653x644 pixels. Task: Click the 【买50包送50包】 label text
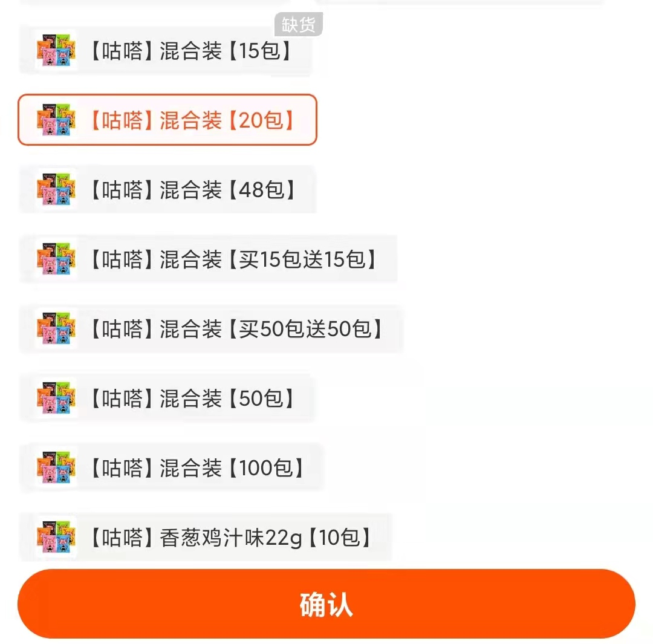click(x=305, y=329)
